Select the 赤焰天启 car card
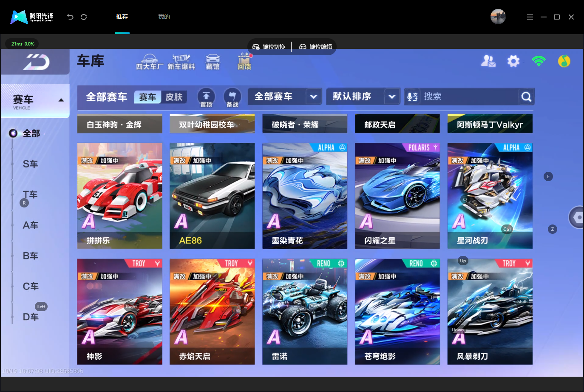Screen dimensions: 584x392 pyautogui.click(x=212, y=312)
